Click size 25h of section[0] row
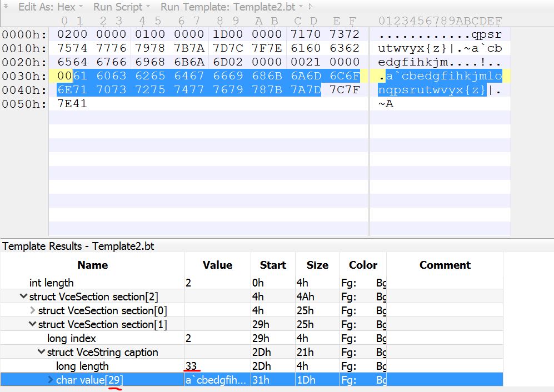Viewport: 554px width, 392px height. pos(305,310)
